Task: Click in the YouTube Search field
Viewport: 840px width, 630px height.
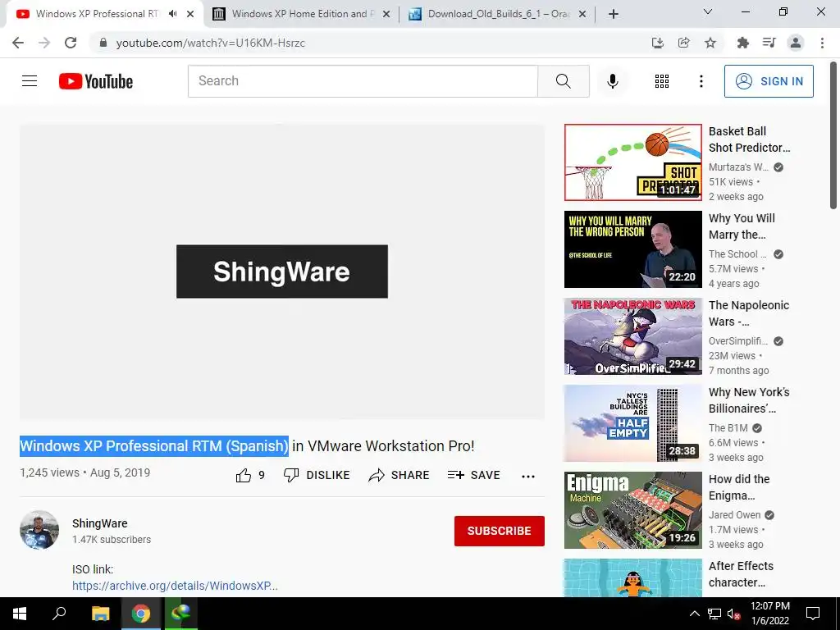Action: 363,81
